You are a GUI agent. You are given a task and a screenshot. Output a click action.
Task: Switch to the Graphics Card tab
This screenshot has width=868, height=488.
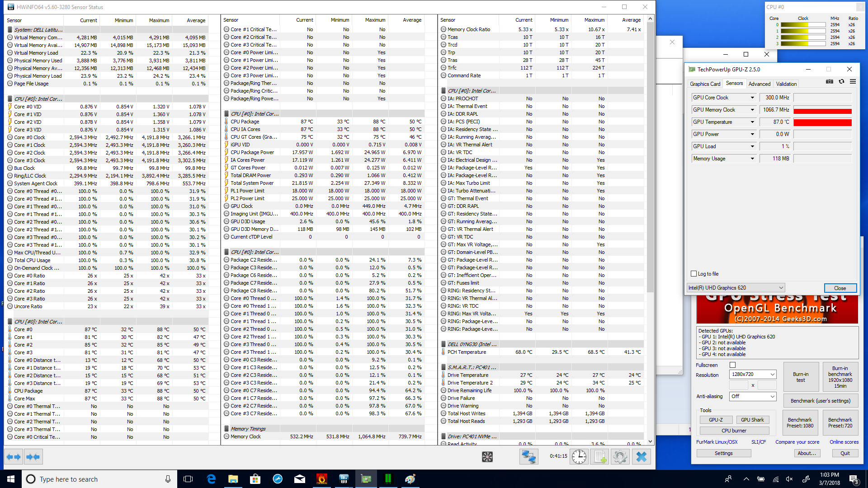tap(705, 84)
